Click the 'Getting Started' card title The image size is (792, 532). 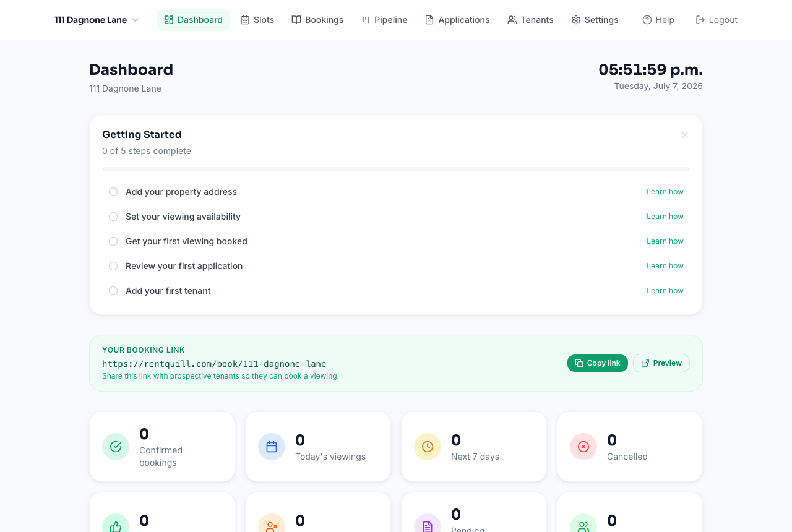tap(142, 134)
